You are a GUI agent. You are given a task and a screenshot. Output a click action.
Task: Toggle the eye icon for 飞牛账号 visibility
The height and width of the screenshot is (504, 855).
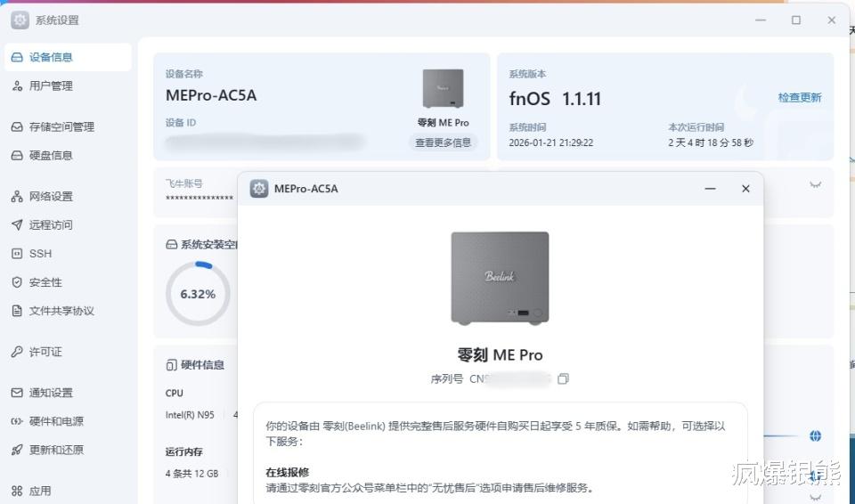(815, 185)
